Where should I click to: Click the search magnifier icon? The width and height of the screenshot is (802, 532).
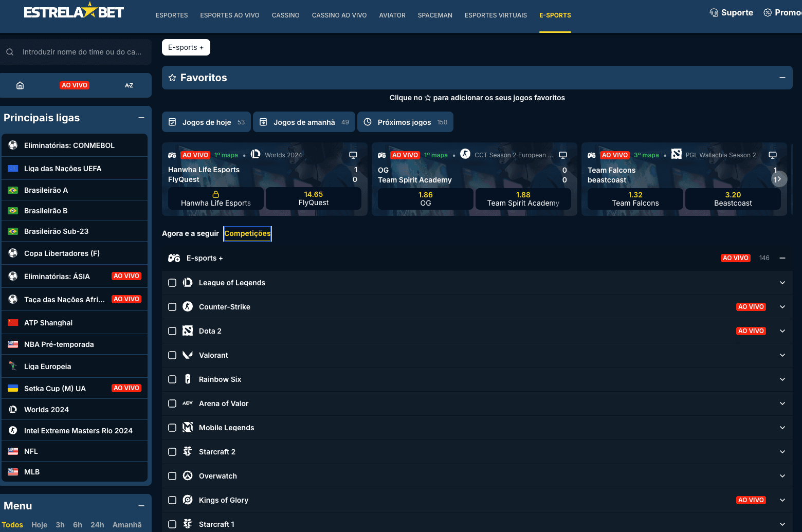[10, 52]
